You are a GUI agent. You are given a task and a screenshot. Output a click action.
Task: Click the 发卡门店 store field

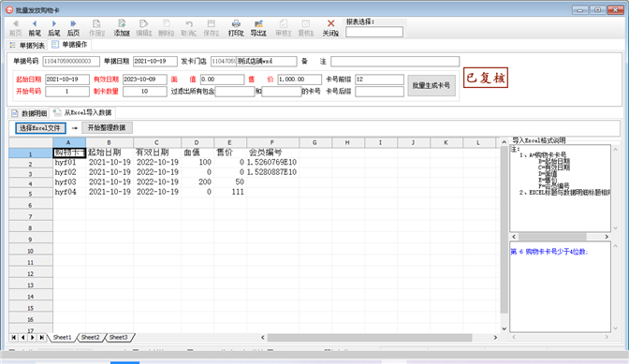(x=254, y=62)
